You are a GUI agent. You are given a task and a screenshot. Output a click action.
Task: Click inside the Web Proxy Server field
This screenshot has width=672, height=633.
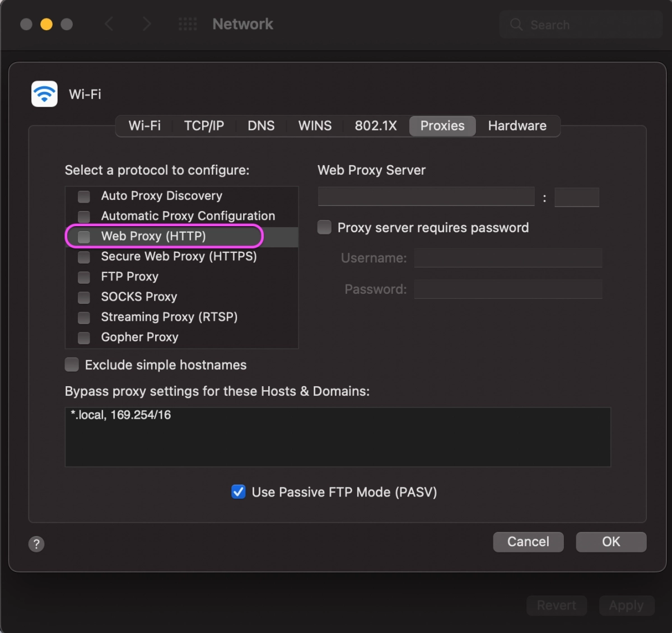426,196
